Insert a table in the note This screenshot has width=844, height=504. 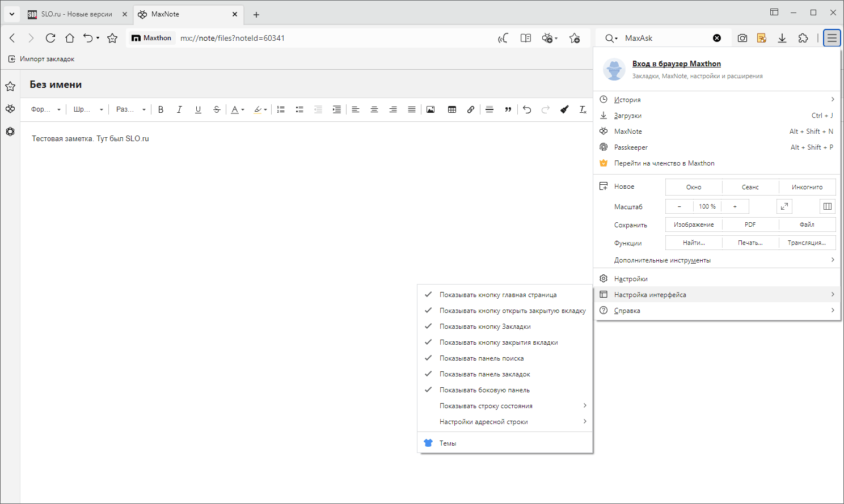point(452,109)
